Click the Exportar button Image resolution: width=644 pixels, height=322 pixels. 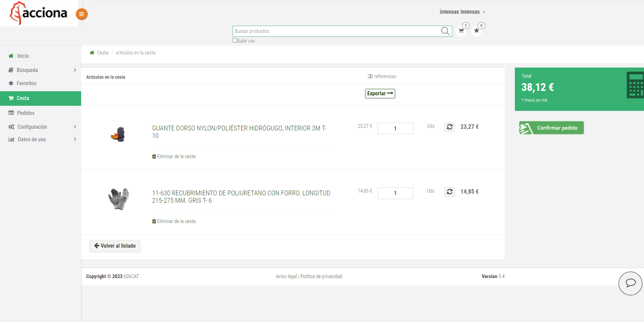coord(380,94)
